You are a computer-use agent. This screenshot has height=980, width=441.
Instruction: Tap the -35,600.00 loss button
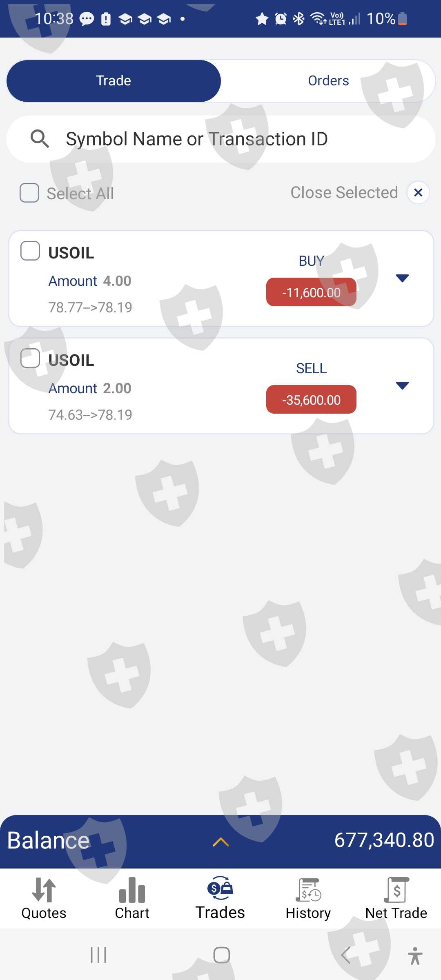pos(311,400)
